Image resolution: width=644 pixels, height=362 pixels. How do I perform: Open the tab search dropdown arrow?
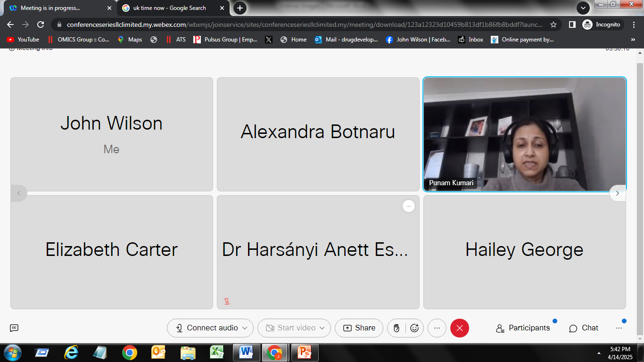[584, 8]
